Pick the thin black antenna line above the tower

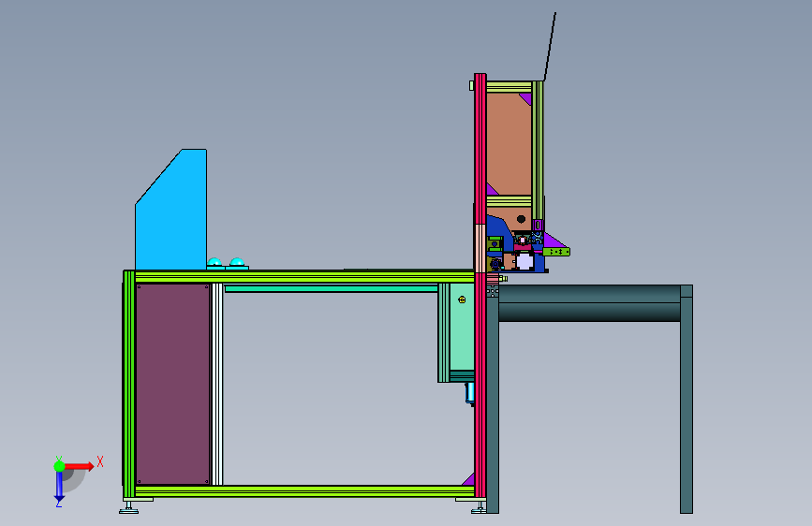coord(550,47)
